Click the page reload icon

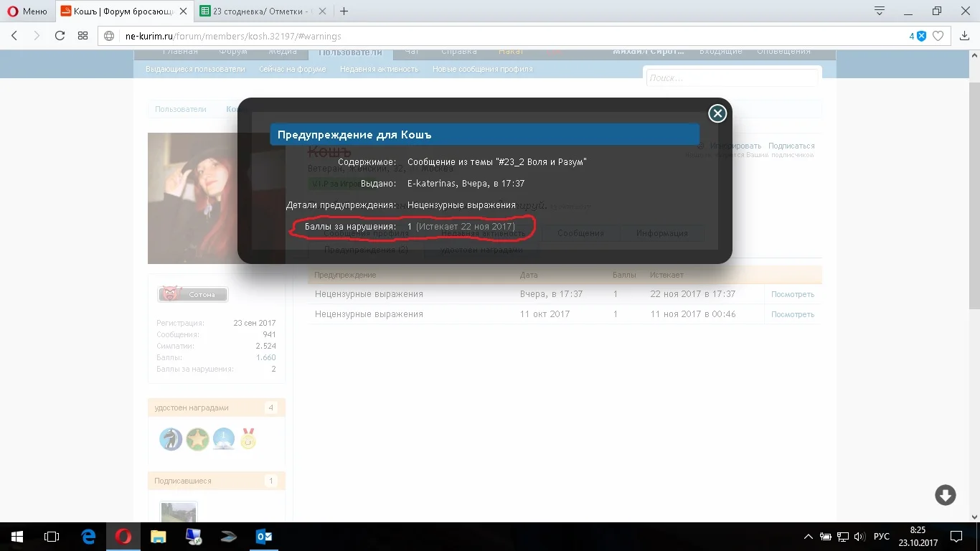tap(60, 36)
